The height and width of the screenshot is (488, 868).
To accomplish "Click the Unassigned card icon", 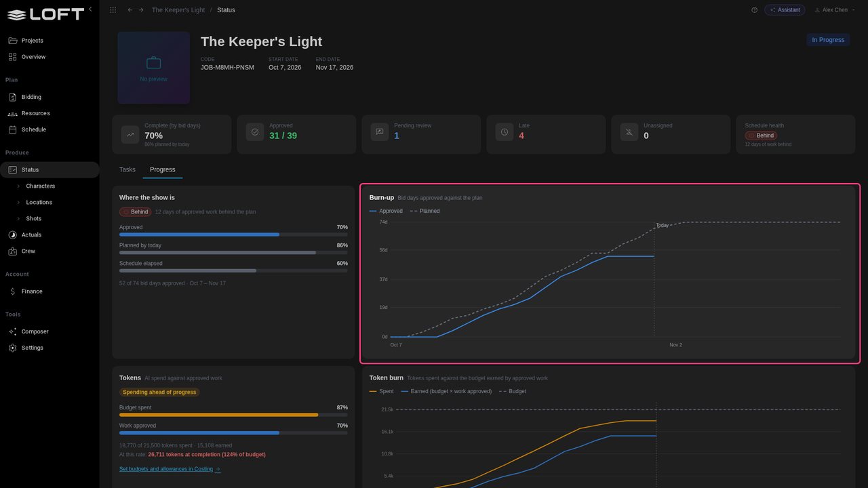I will click(x=629, y=132).
